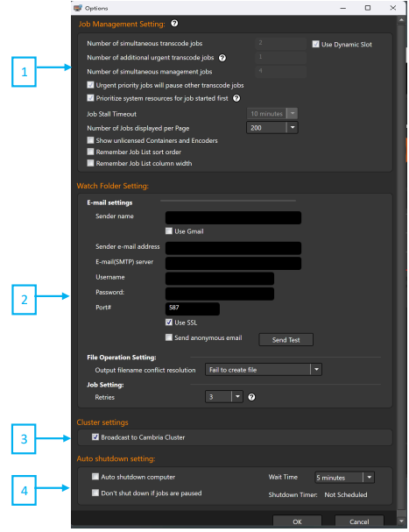Close the Options window
Image resolution: width=409 pixels, height=532 pixels.
click(393, 8)
